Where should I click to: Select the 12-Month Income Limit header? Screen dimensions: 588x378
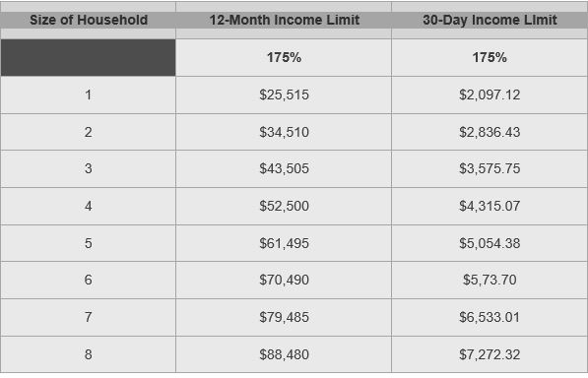(x=284, y=20)
